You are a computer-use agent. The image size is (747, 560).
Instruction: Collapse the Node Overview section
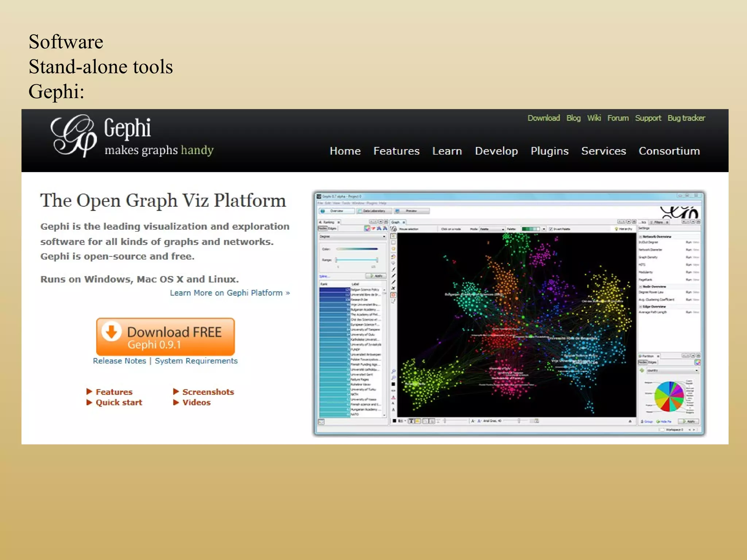coord(640,287)
